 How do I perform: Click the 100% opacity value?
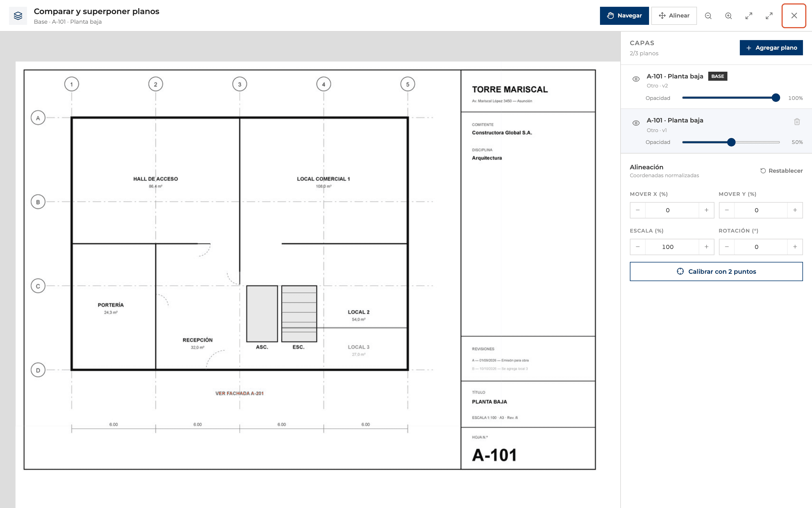click(795, 98)
